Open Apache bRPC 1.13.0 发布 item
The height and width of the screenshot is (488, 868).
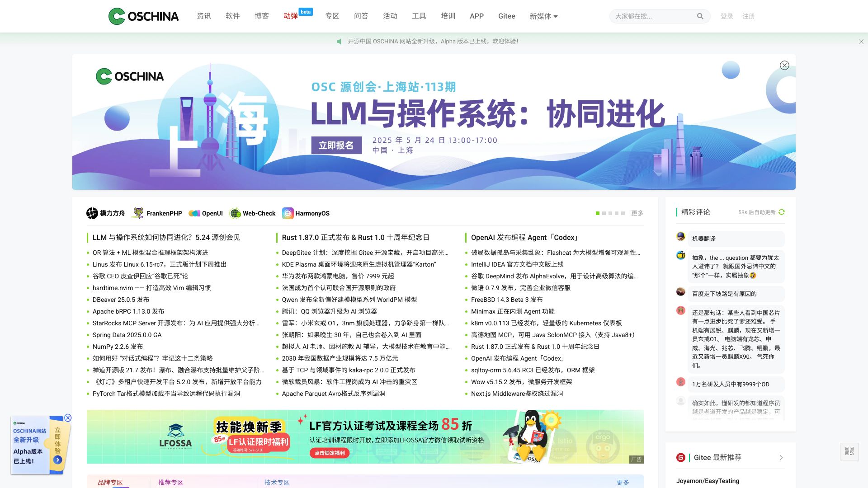pyautogui.click(x=128, y=311)
